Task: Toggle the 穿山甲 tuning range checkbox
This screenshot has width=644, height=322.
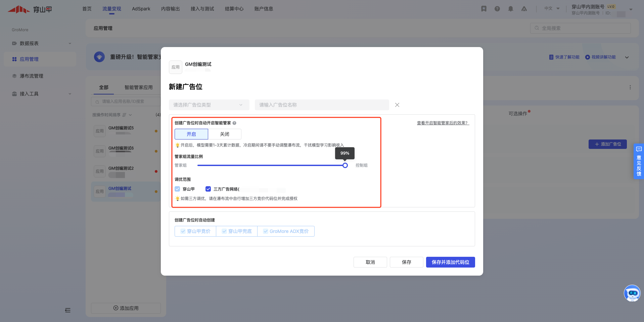Action: (177, 189)
